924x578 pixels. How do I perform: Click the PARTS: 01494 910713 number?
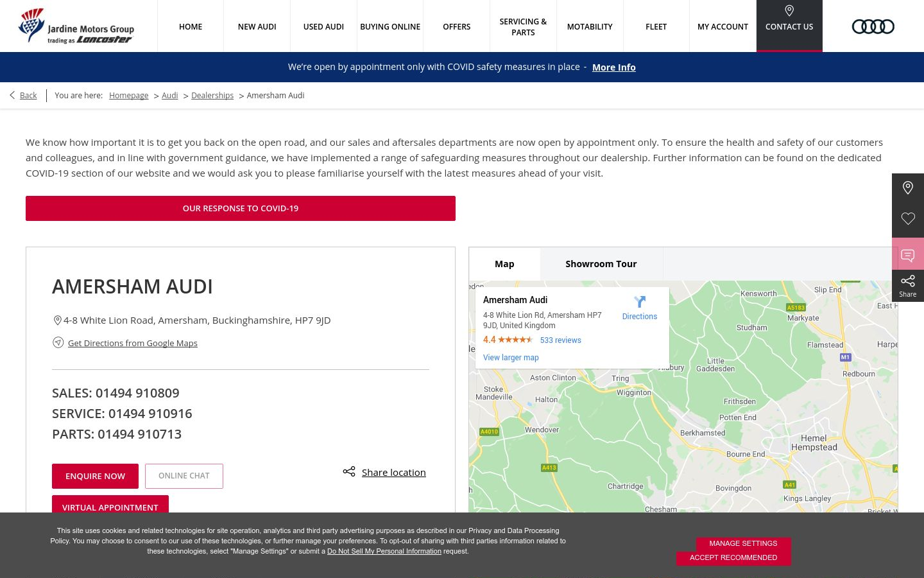(x=117, y=434)
